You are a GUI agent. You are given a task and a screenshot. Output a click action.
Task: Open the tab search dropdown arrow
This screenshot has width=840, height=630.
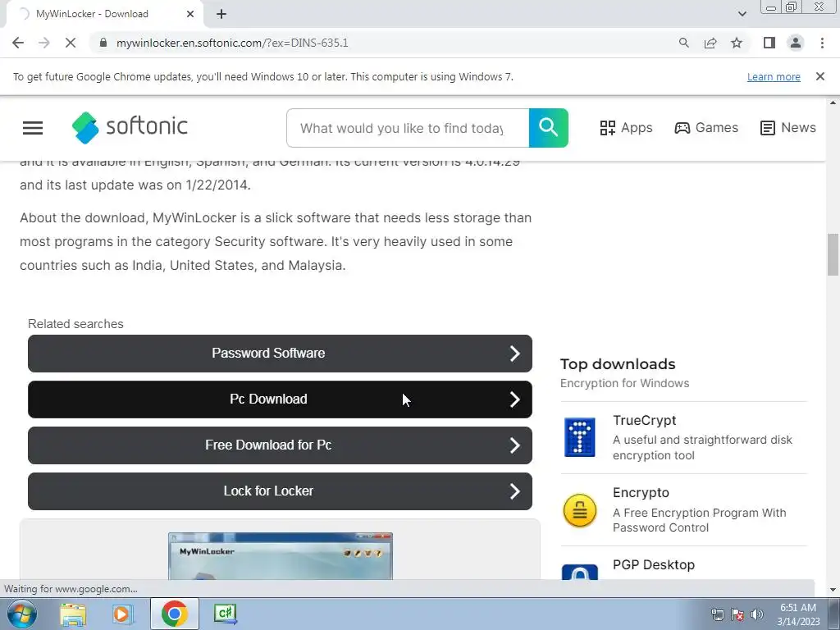(x=742, y=14)
